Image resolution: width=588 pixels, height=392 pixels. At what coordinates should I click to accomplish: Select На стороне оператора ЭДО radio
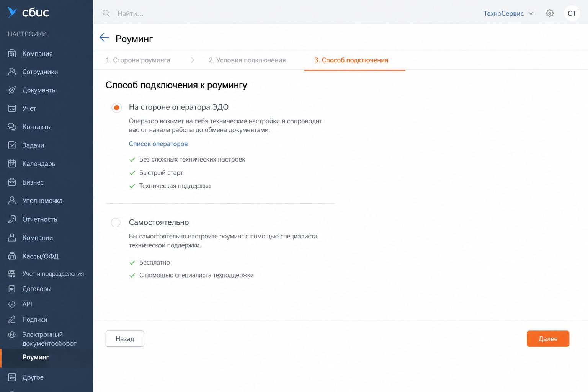click(x=117, y=108)
